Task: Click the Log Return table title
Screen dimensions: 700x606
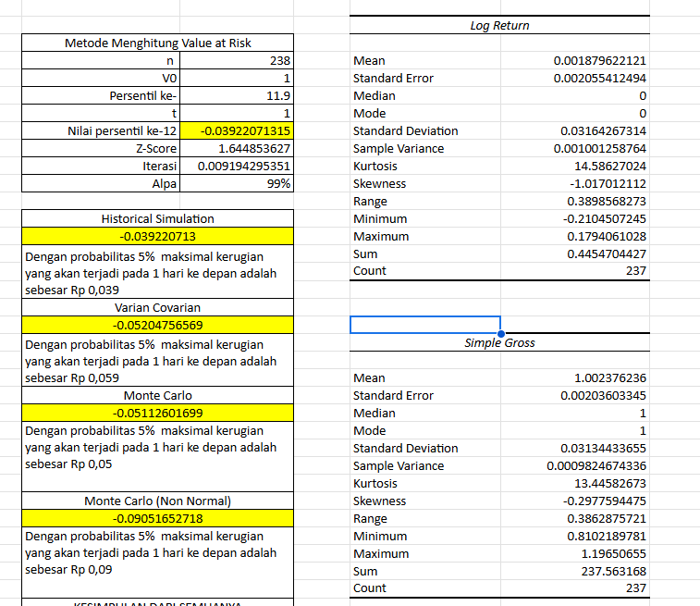Action: (499, 25)
